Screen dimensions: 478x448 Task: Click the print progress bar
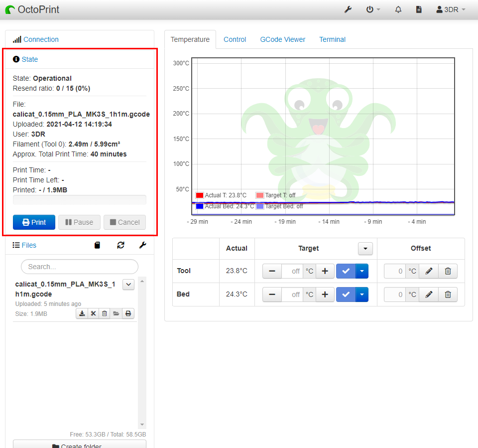80,200
